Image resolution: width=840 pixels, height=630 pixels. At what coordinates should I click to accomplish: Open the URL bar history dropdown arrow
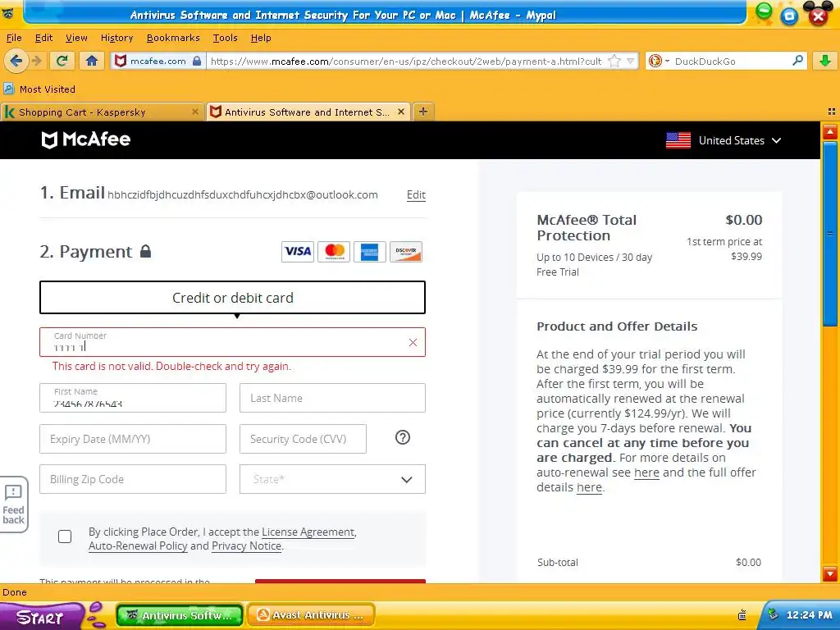(631, 61)
